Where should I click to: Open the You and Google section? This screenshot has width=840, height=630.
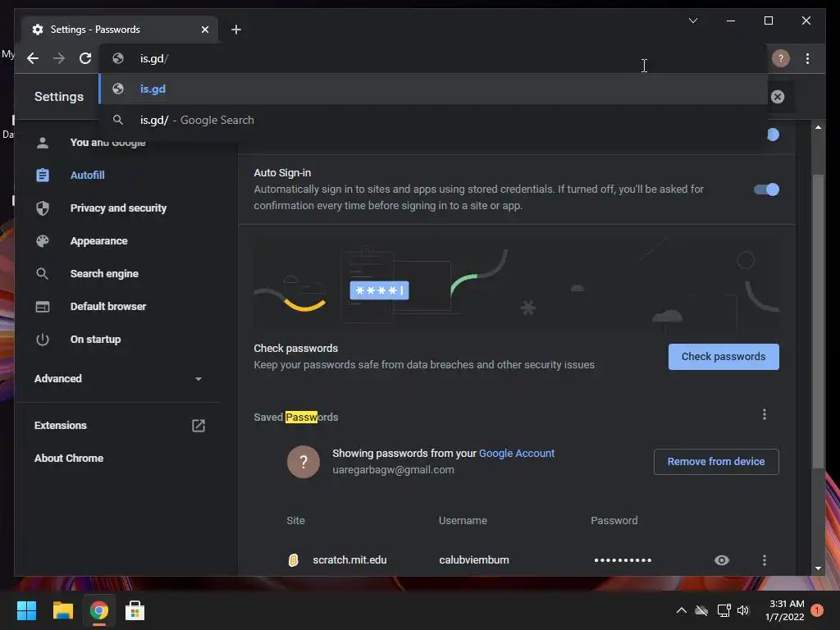coord(107,143)
